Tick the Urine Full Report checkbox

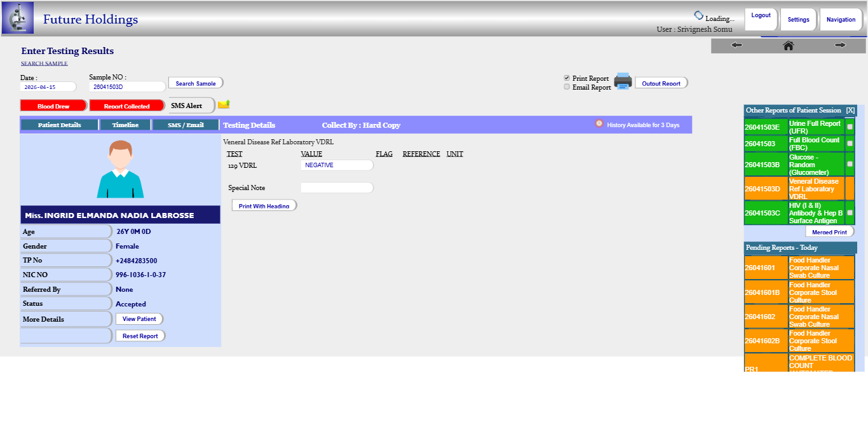tap(850, 127)
